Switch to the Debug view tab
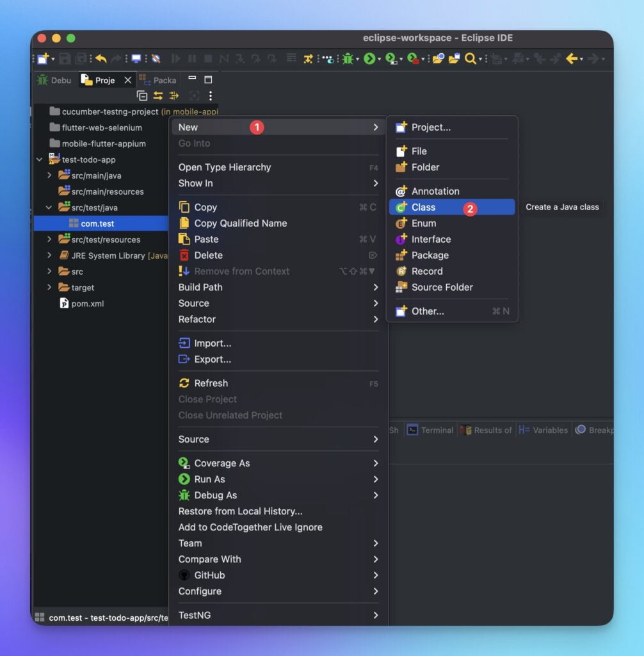This screenshot has height=656, width=644. [x=55, y=80]
